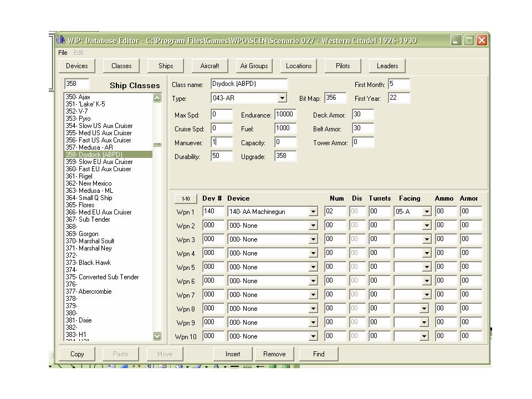Click the Insert button

coord(233,354)
